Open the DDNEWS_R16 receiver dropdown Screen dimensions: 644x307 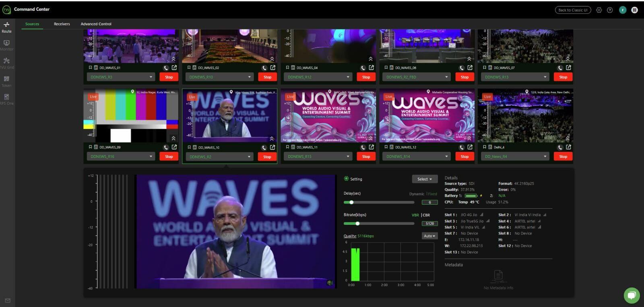coord(121,156)
